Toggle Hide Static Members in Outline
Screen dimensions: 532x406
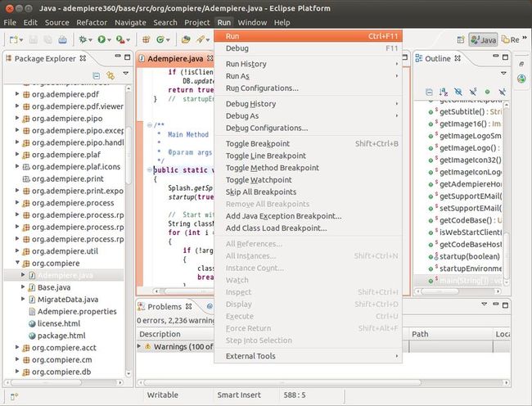pos(473,92)
